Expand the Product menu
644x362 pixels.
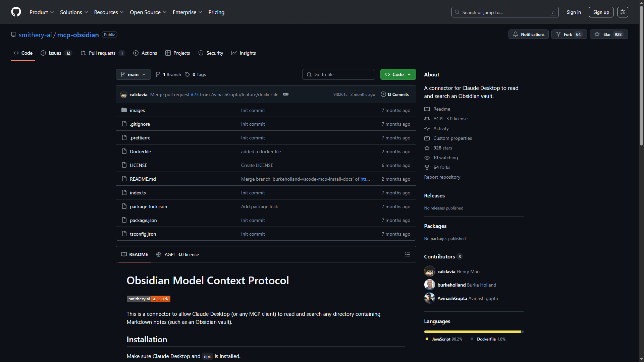pyautogui.click(x=41, y=12)
